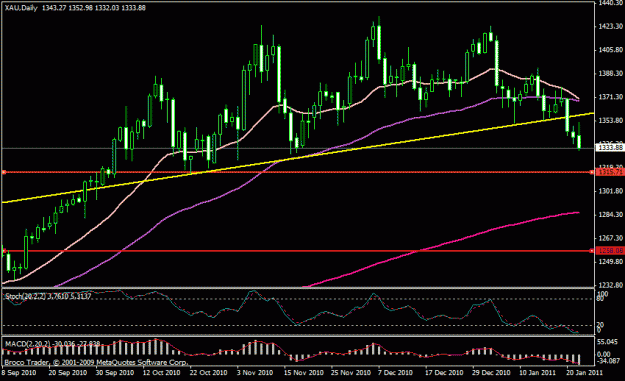Click the XAU,Daily chart title text
The height and width of the screenshot is (381, 625).
(x=21, y=8)
